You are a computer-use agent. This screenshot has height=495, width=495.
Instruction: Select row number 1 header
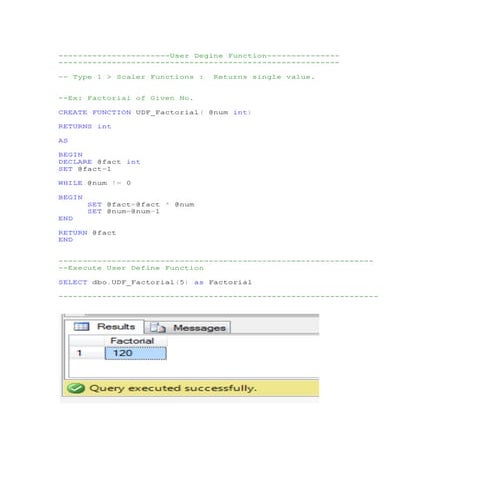[x=87, y=353]
